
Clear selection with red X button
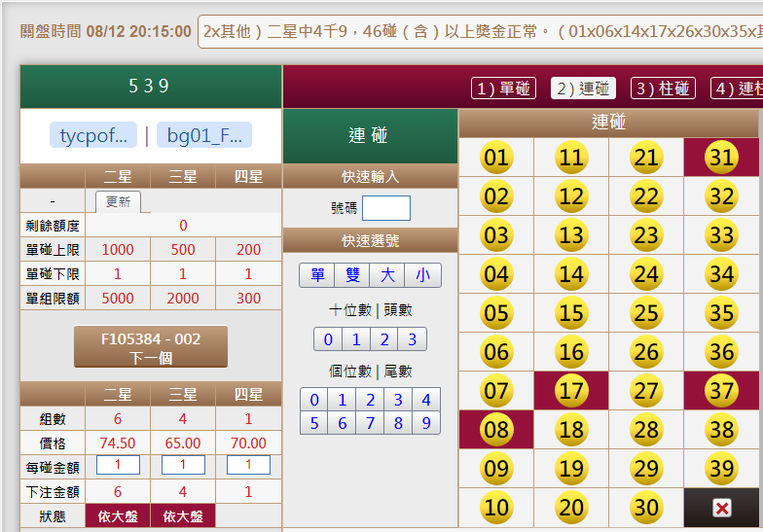[x=722, y=508]
